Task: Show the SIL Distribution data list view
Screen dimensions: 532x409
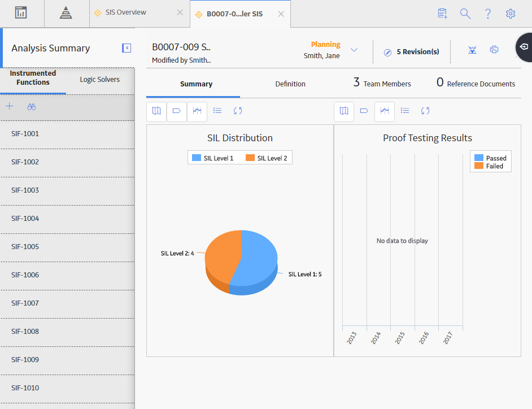Action: coord(217,111)
